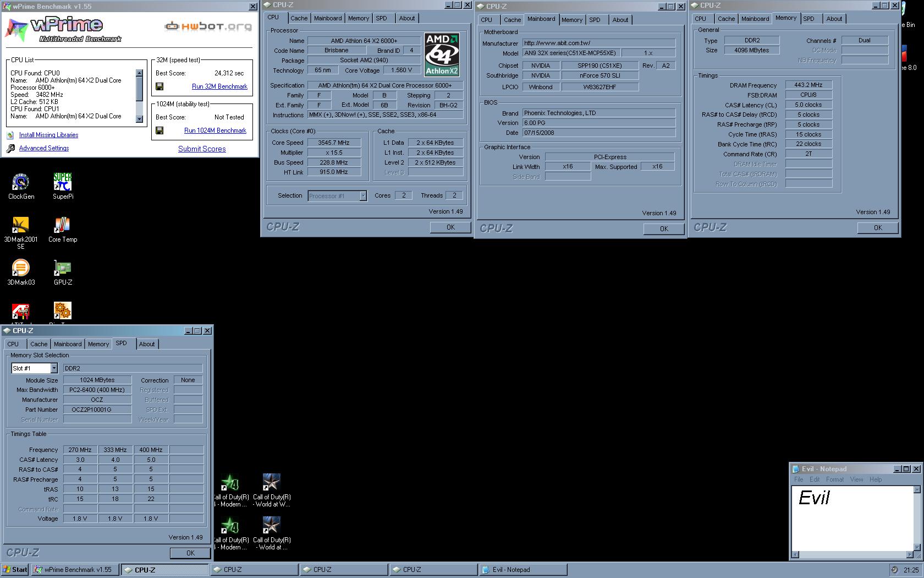Screen dimensions: 924x578
Task: Click the hwbot.org logo in wPrime
Action: (208, 26)
